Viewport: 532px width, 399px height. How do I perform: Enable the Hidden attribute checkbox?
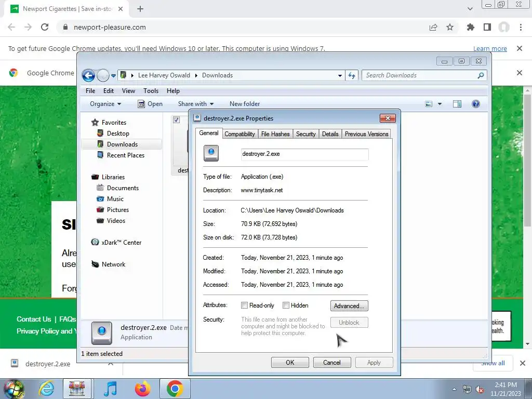tap(286, 305)
